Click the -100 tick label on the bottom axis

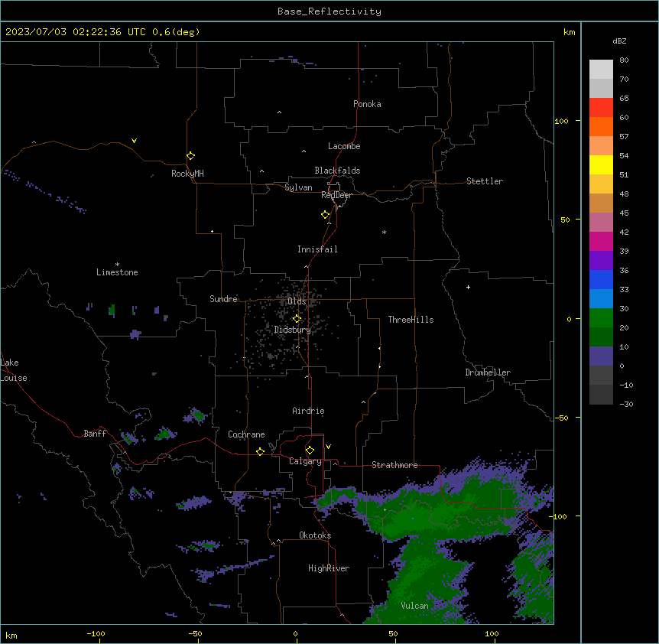96,633
